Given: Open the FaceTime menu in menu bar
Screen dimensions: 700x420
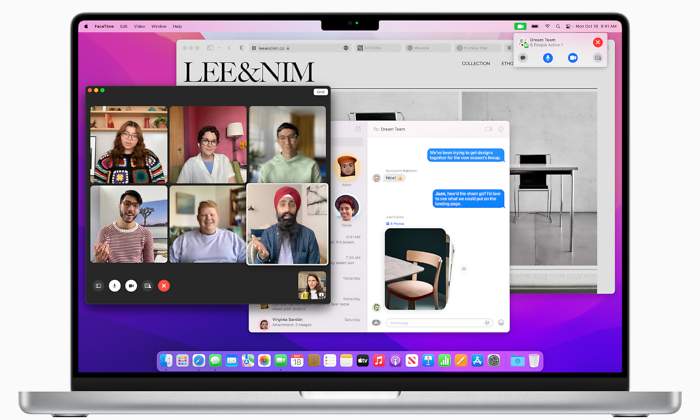Looking at the screenshot, I should coord(104,26).
